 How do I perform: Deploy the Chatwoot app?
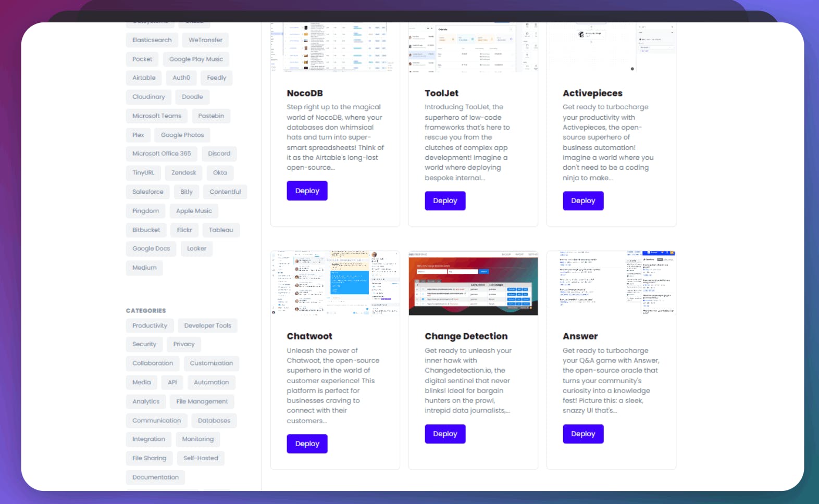[307, 444]
